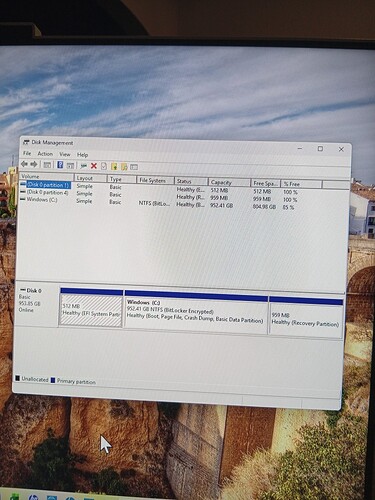Click the last toolbar view settings icon
The image size is (375, 500).
(x=134, y=167)
